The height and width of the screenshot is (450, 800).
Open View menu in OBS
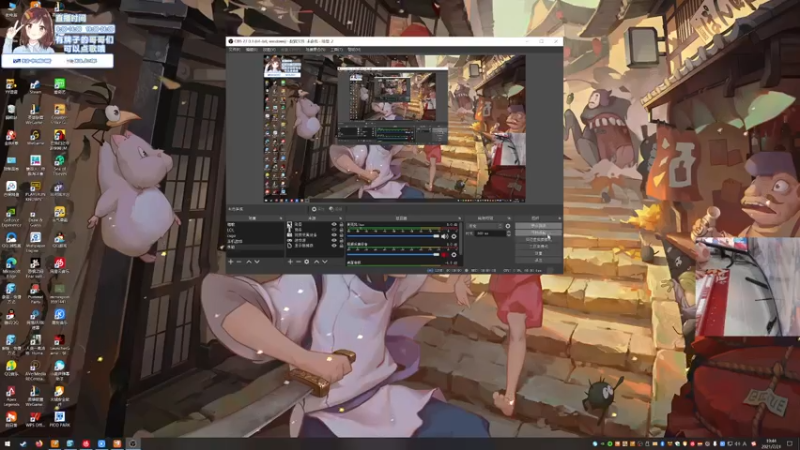coord(269,49)
